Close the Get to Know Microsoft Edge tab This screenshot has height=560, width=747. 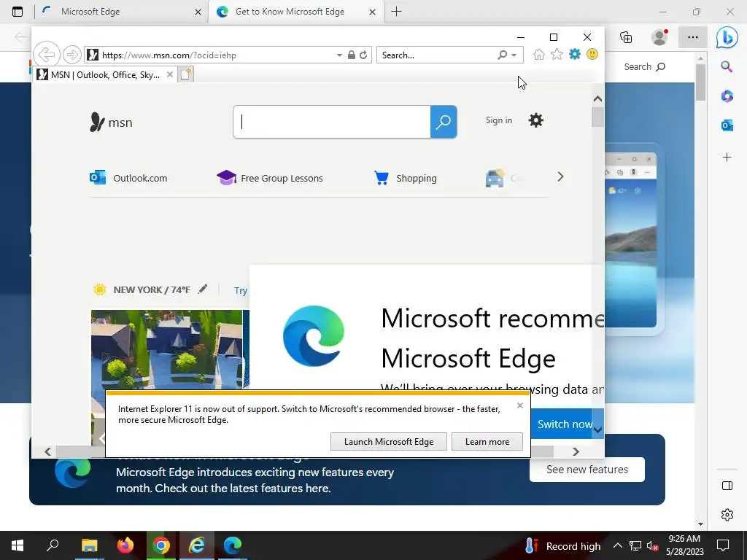pyautogui.click(x=373, y=12)
